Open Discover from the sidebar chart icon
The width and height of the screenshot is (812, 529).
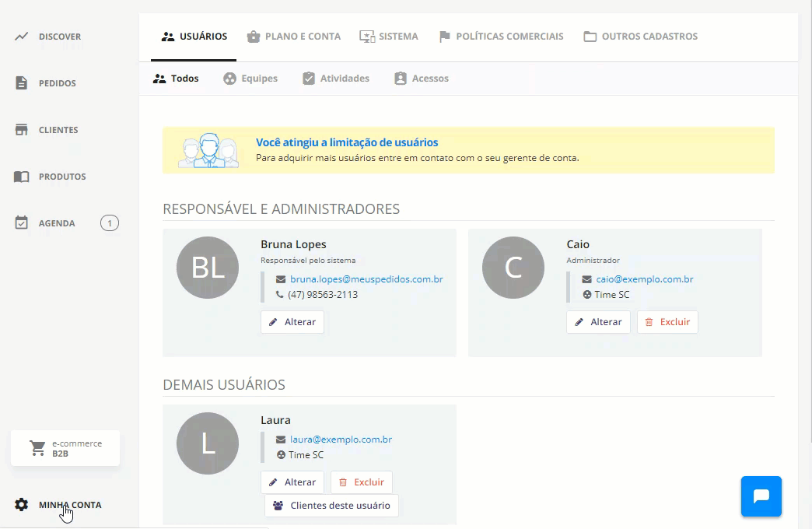(x=21, y=37)
